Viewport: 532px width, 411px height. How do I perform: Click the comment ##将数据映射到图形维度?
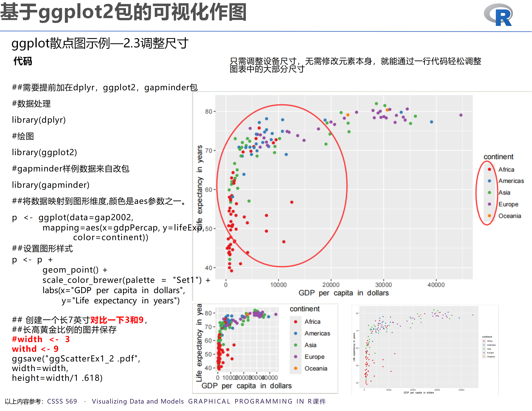pyautogui.click(x=99, y=201)
